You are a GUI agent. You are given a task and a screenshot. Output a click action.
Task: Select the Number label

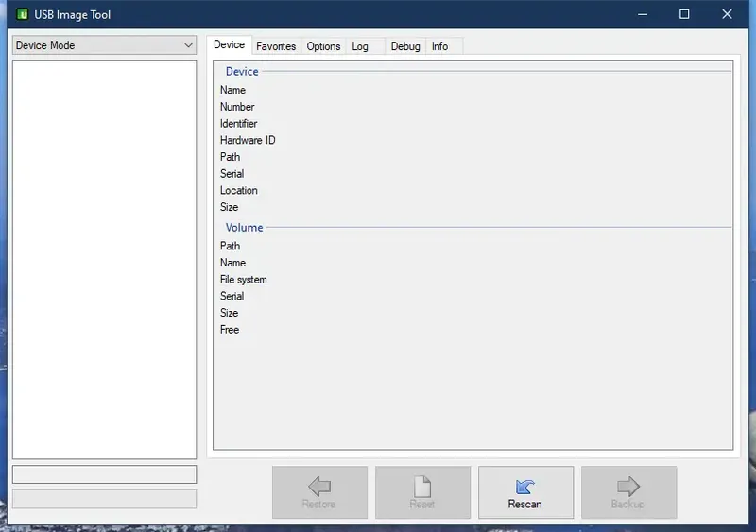(237, 107)
